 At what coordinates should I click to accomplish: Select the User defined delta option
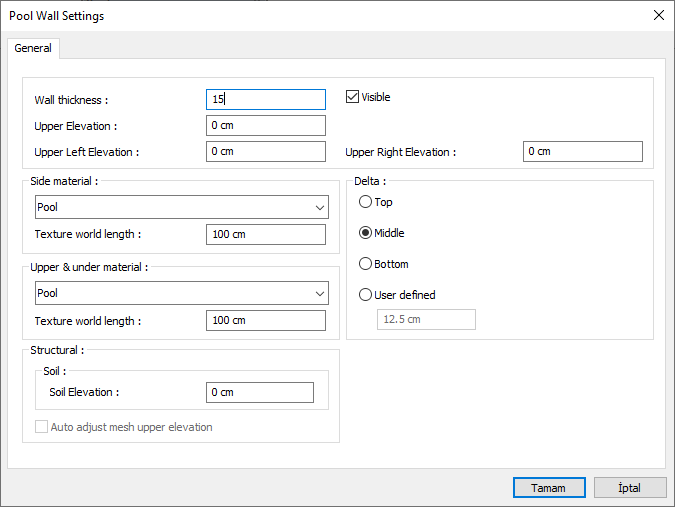point(365,295)
